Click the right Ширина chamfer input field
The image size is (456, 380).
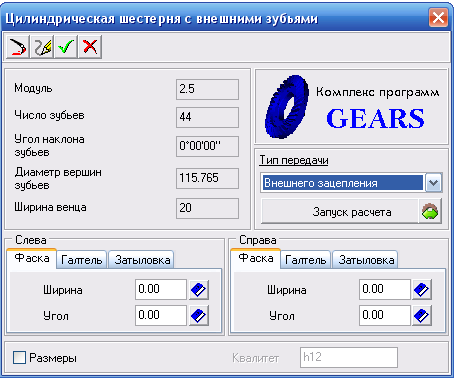(385, 289)
